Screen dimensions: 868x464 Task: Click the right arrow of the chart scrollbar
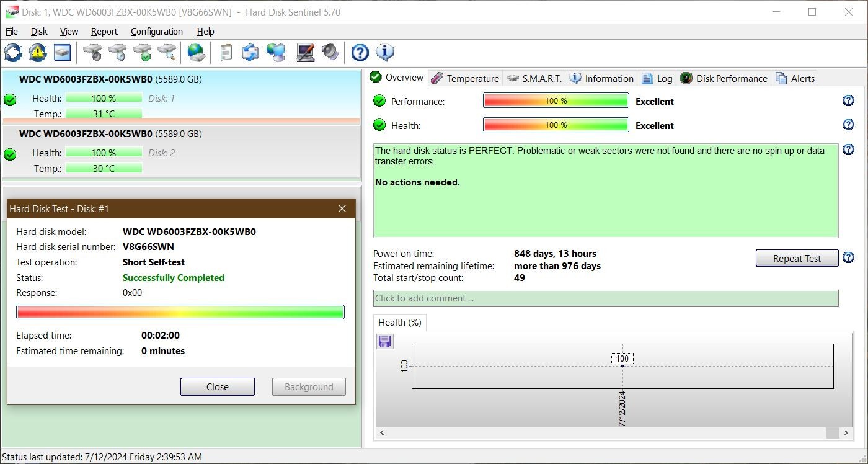(x=846, y=433)
